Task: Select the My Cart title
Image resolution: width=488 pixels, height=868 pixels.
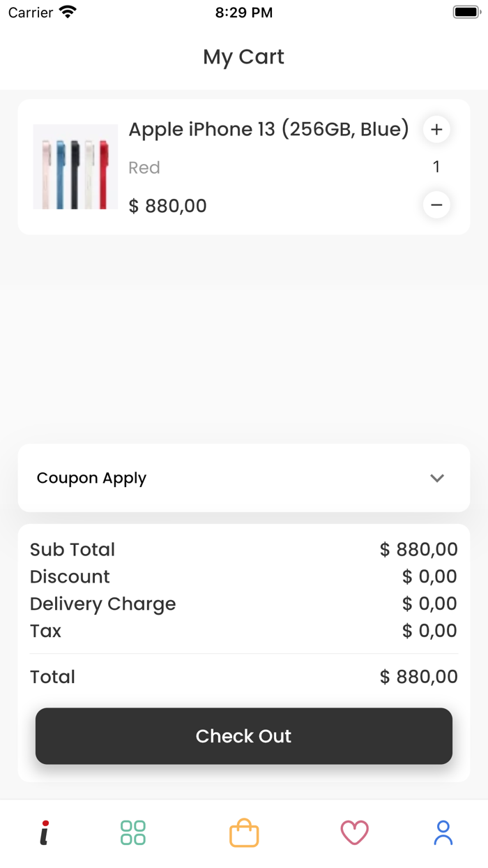Action: 243,57
